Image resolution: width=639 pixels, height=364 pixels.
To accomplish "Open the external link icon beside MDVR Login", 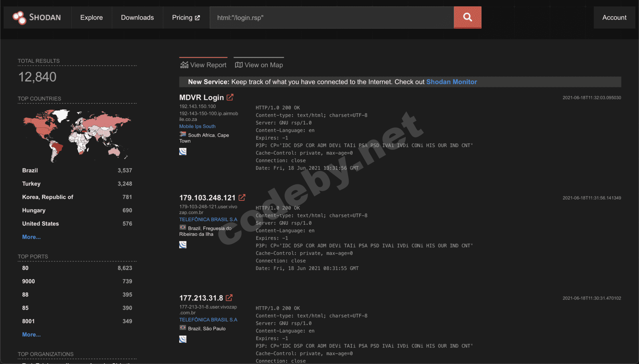I will click(230, 97).
